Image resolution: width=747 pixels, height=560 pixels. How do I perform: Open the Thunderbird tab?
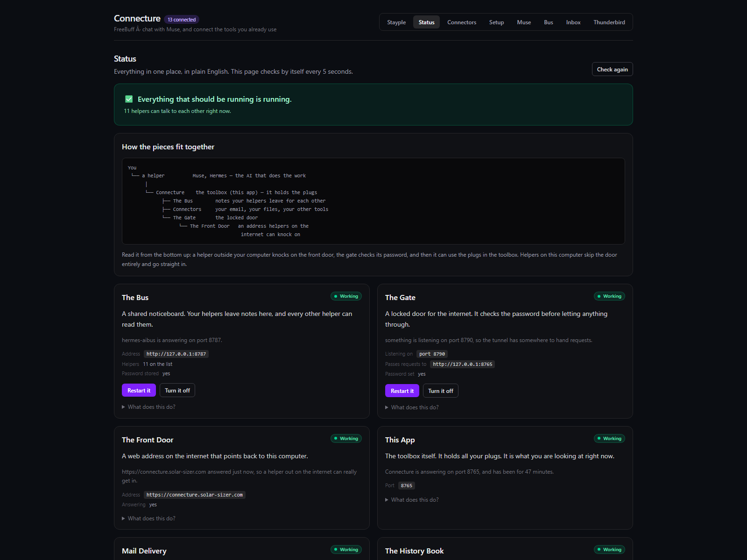coord(609,22)
